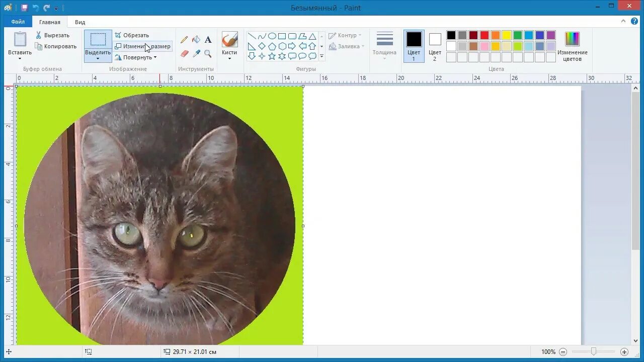The height and width of the screenshot is (362, 644).
Task: Select the four-point star shape
Action: click(262, 56)
